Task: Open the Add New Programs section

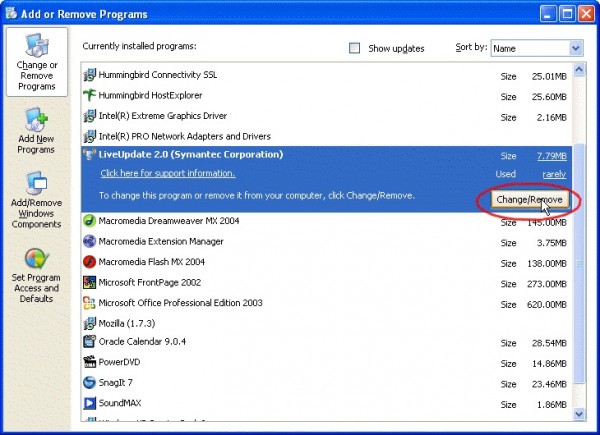Action: coord(36,131)
